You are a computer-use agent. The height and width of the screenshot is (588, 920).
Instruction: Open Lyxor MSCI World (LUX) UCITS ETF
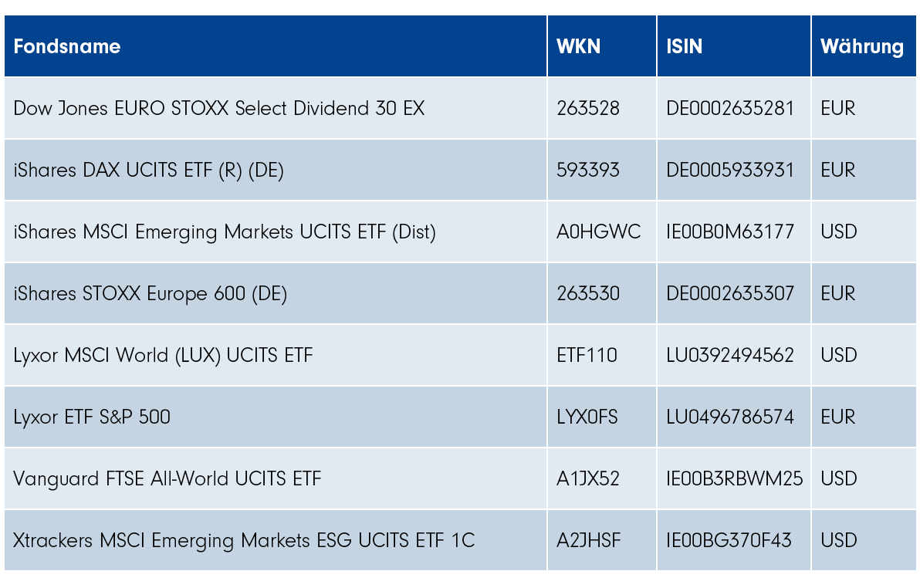click(x=163, y=355)
